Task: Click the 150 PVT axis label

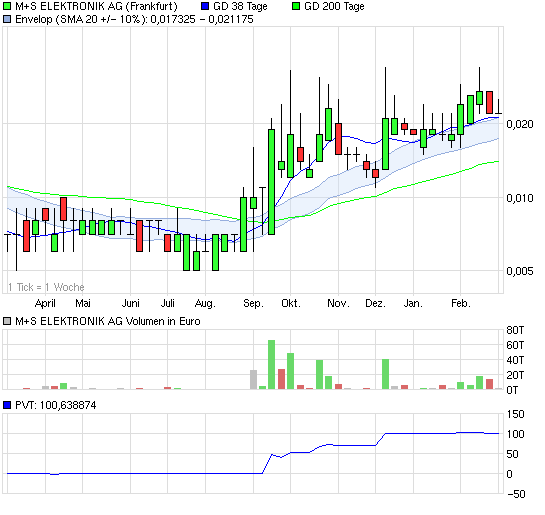Action: tap(515, 414)
